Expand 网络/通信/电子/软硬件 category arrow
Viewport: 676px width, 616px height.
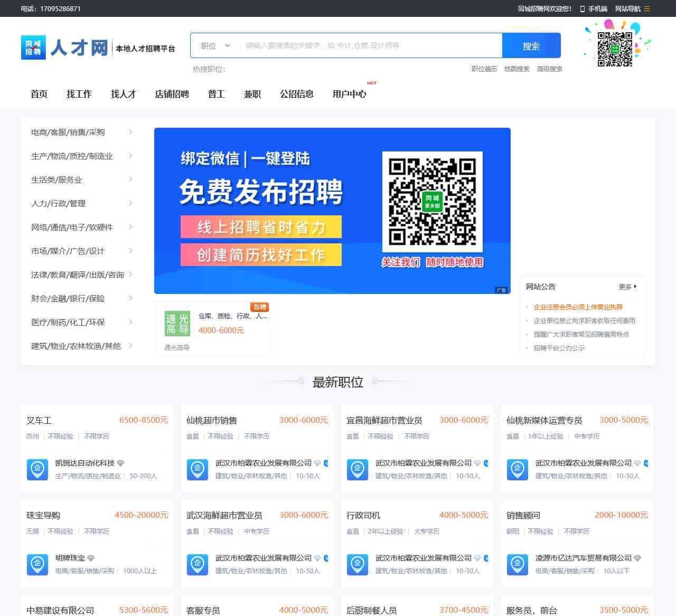point(130,227)
